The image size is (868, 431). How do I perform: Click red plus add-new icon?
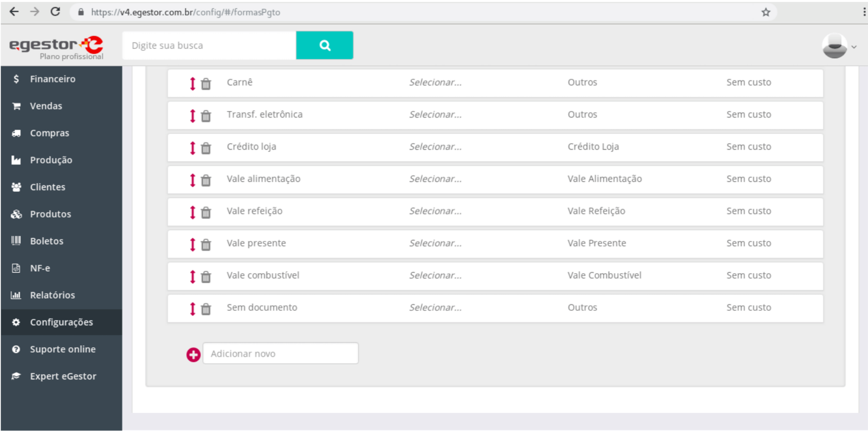193,355
